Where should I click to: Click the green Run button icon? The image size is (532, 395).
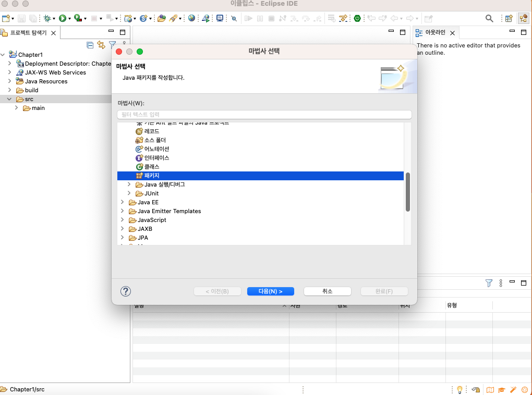click(63, 18)
